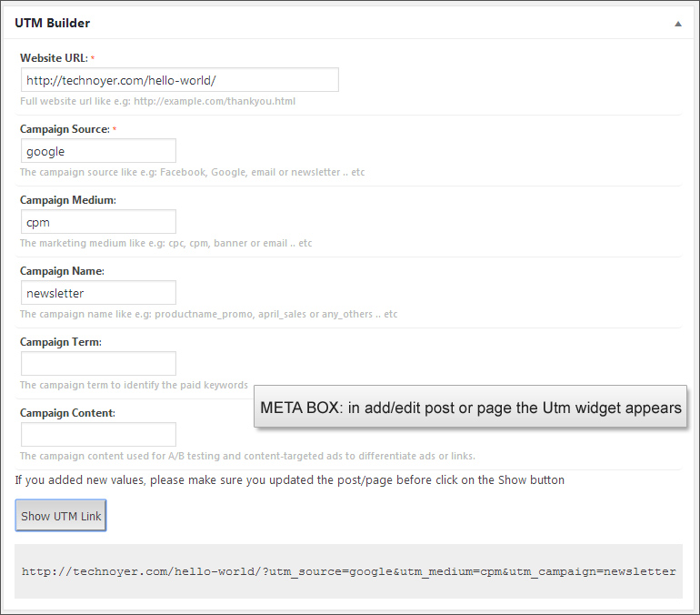700x615 pixels.
Task: Focus the Website URL input field
Action: tap(179, 80)
